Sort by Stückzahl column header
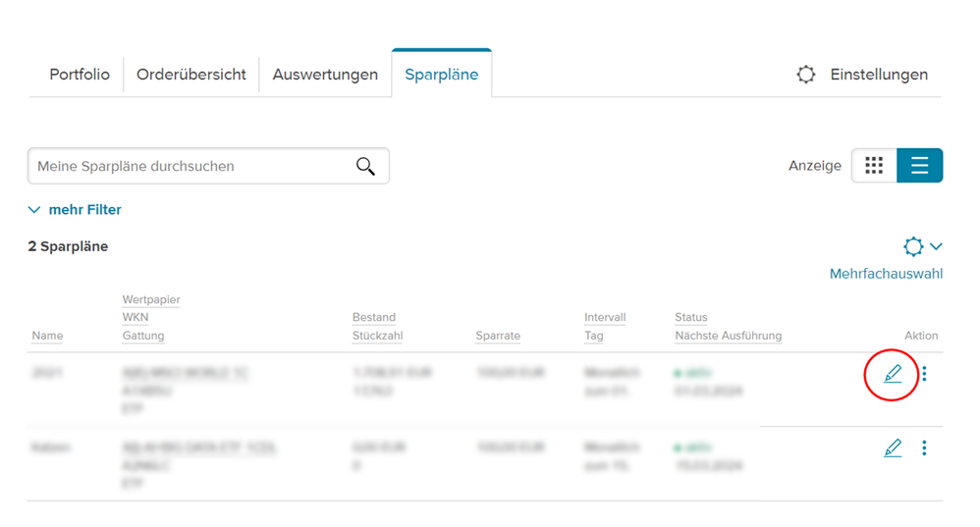Viewport: 980px width, 527px height. (x=377, y=336)
